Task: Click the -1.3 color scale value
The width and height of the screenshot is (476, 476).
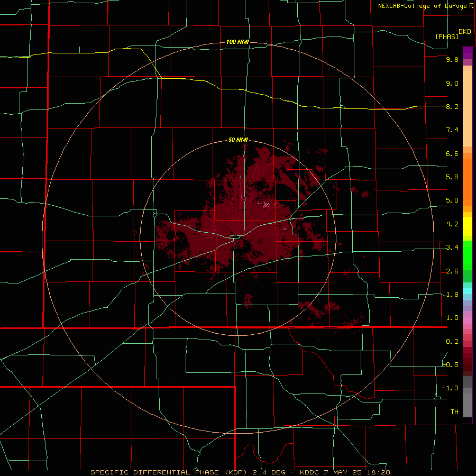Action: (450, 388)
